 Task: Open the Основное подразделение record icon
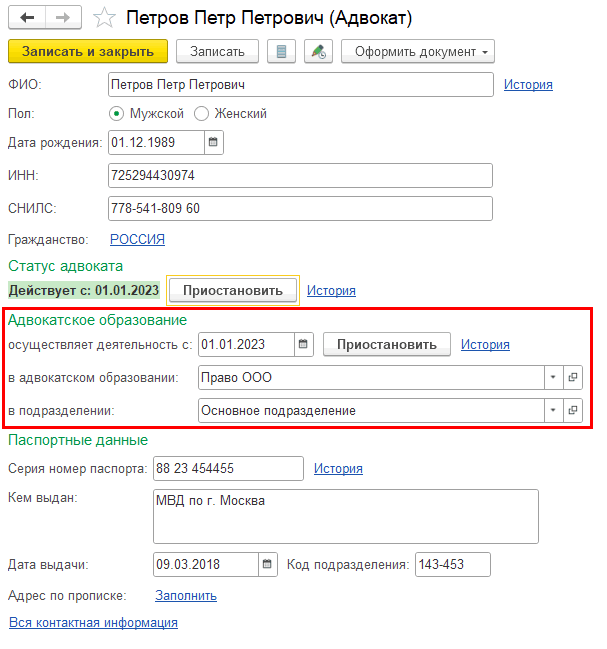tap(573, 410)
